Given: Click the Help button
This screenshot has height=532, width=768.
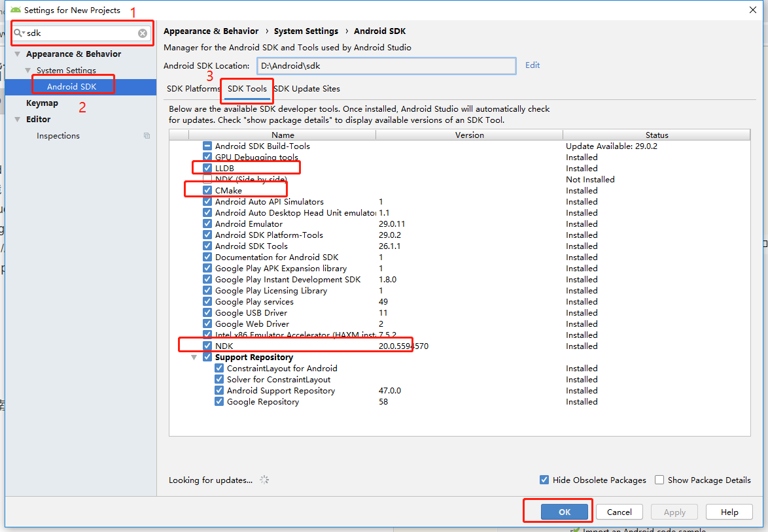Looking at the screenshot, I should coord(729,512).
